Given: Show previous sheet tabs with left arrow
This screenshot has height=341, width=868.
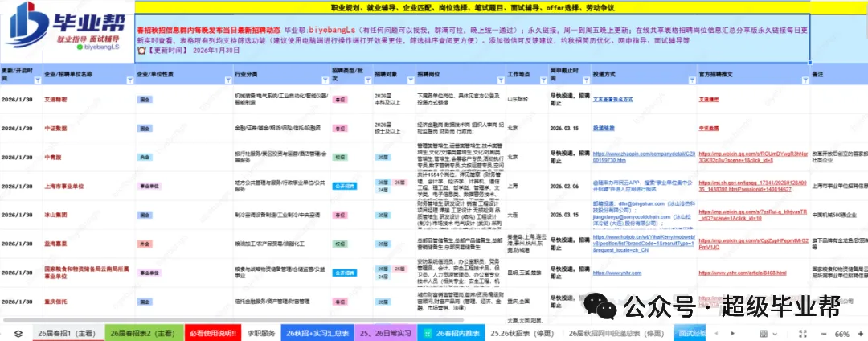Looking at the screenshot, I should 718,334.
